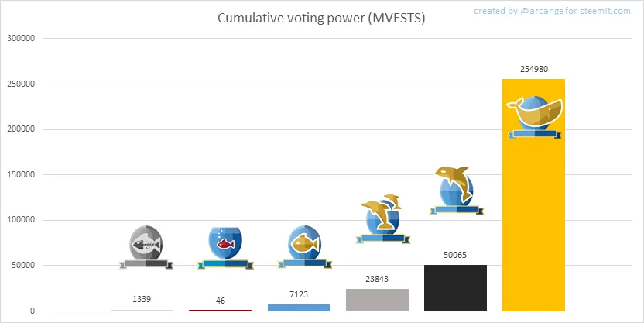Click the golden whale icon on yellow bar

coord(534,118)
